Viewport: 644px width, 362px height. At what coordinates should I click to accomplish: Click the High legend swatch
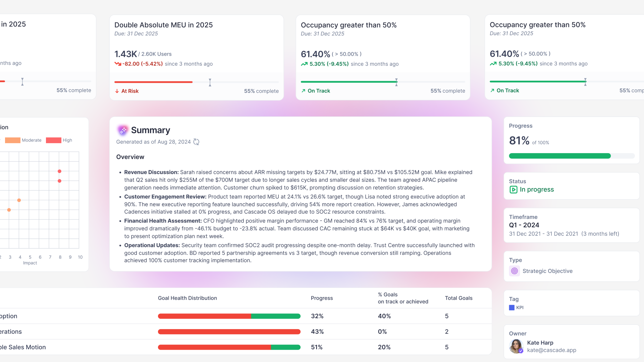click(54, 140)
